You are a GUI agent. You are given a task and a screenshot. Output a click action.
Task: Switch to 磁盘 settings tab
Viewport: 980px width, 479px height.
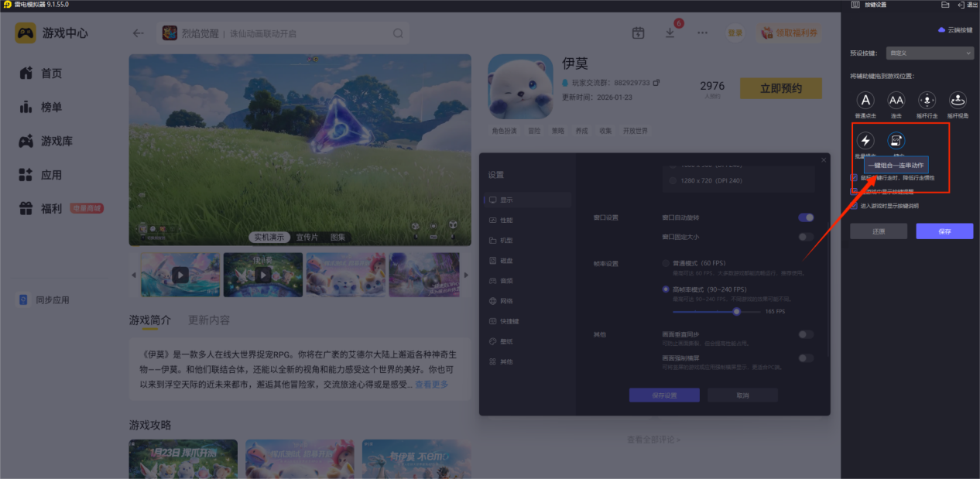click(526, 260)
